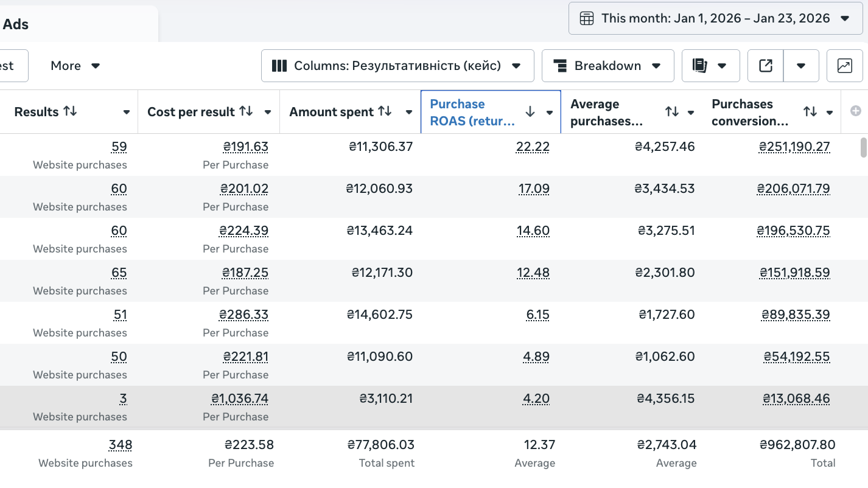Open the ₴251,190.27 conversion value link
The height and width of the screenshot is (488, 868).
click(794, 147)
